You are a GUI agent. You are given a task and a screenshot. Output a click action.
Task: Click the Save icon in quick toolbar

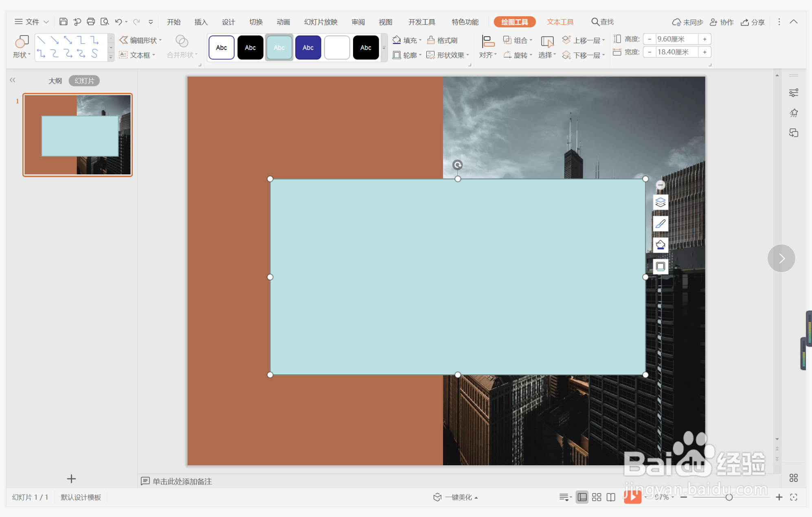pyautogui.click(x=63, y=22)
